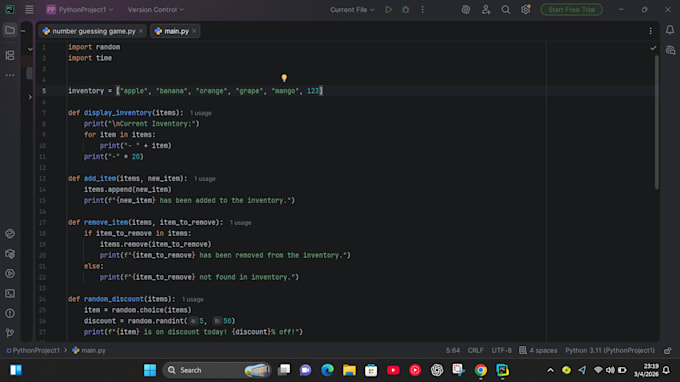Close the main.py tab
The width and height of the screenshot is (680, 382).
click(x=194, y=31)
